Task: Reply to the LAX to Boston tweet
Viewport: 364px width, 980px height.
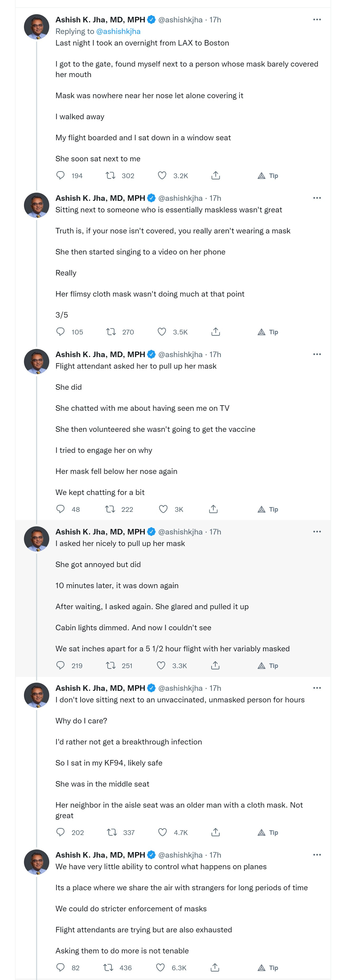Action: pyautogui.click(x=61, y=175)
